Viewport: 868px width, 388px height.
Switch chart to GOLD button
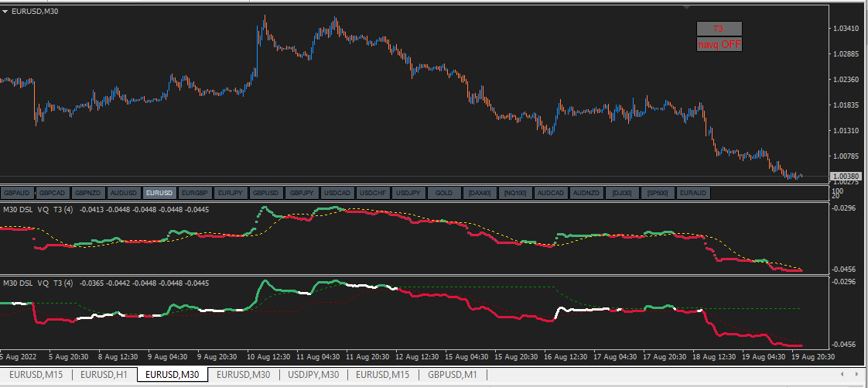click(x=444, y=193)
